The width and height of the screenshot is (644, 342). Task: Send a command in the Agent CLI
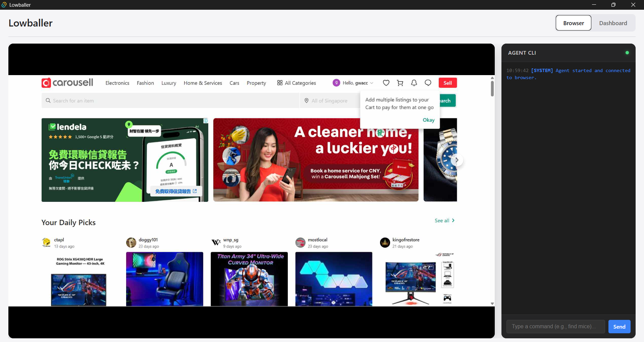[x=619, y=326]
